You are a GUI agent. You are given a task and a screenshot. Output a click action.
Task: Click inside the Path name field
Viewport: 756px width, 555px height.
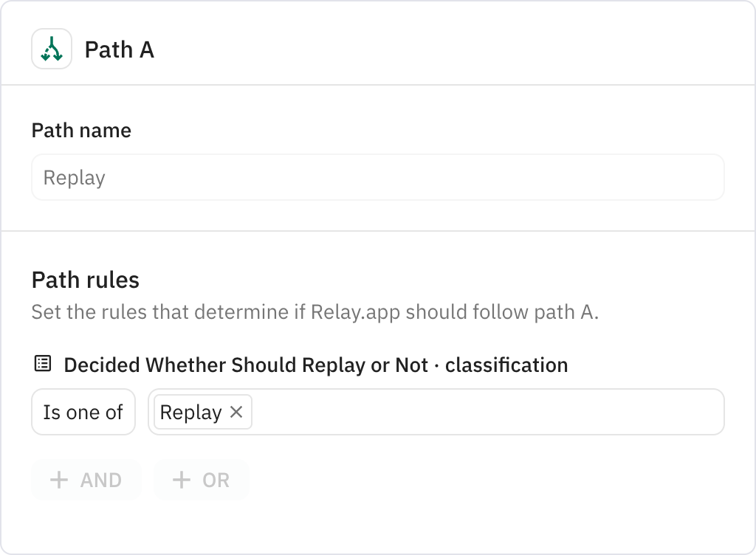377,177
